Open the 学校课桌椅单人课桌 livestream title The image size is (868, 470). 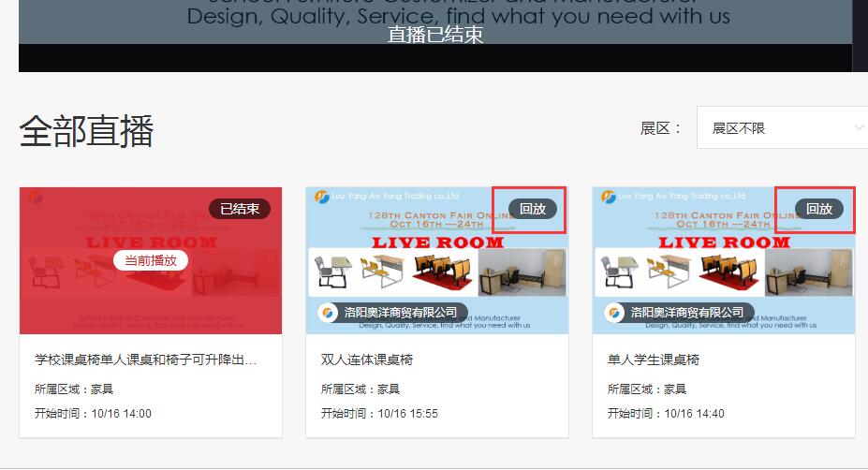(145, 360)
